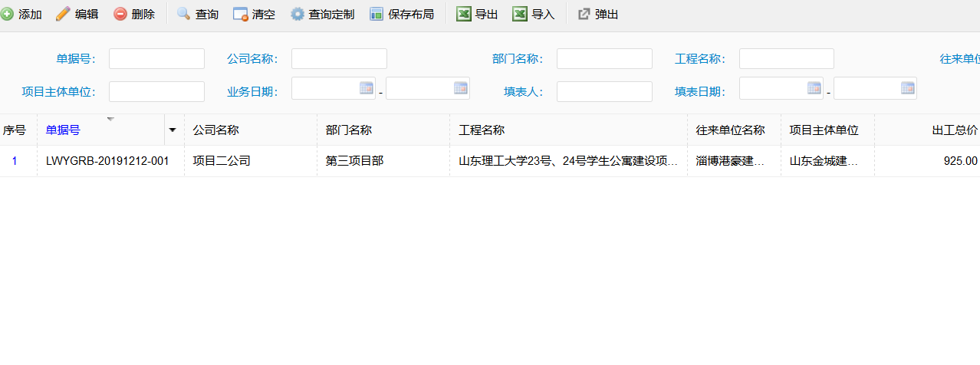This screenshot has height=365, width=980.
Task: Click the 导出 Excel icon
Action: (464, 14)
